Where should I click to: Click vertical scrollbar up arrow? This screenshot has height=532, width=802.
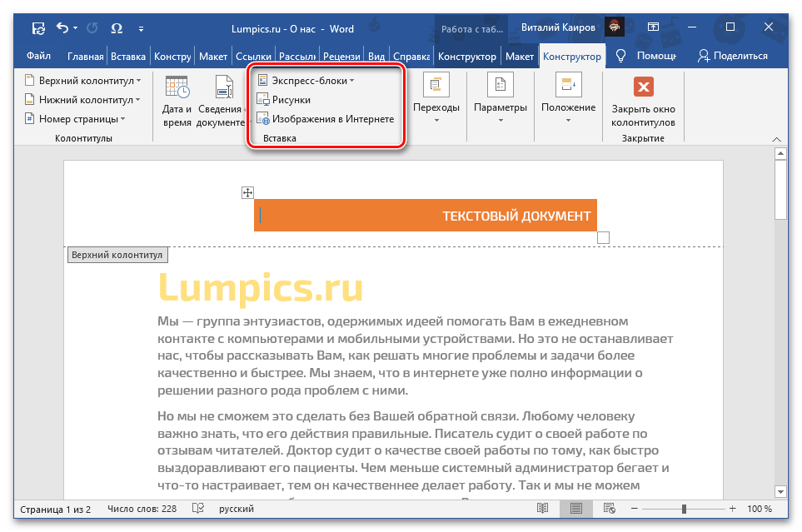coord(780,153)
